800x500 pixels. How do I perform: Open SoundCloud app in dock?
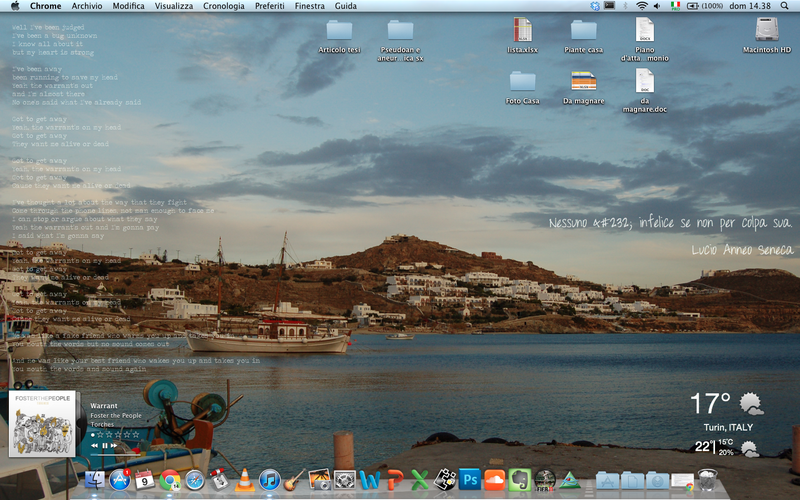pos(494,481)
